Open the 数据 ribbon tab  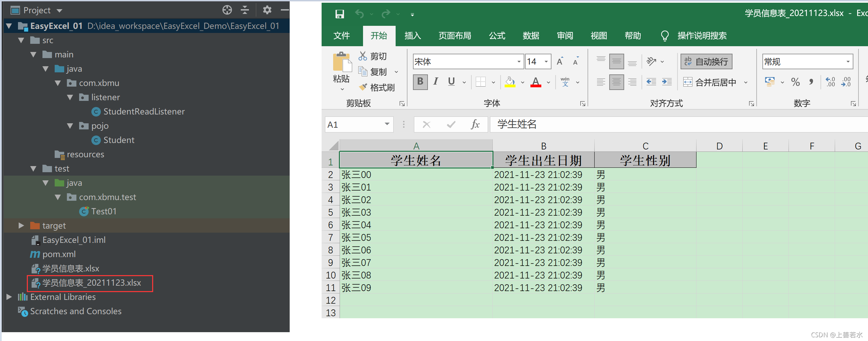tap(531, 36)
